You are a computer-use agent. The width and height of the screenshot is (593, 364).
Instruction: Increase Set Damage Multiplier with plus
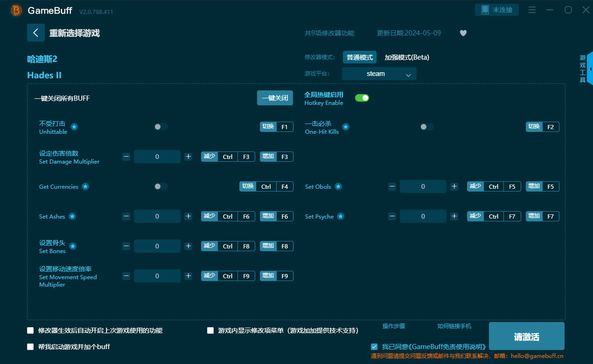tap(188, 157)
